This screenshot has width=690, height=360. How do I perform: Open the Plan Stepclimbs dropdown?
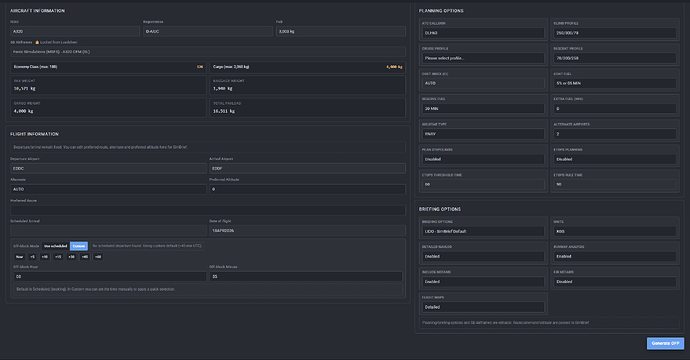pyautogui.click(x=483, y=159)
